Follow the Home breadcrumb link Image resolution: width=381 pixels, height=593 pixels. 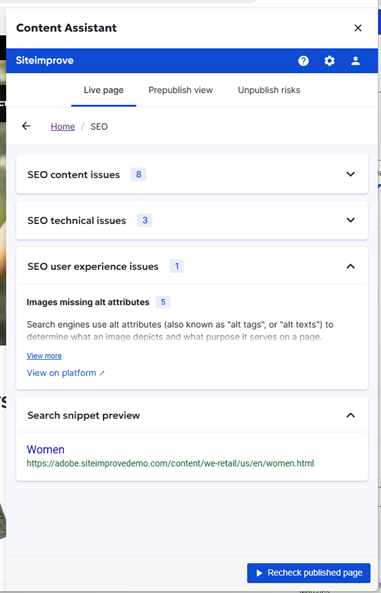tap(63, 127)
